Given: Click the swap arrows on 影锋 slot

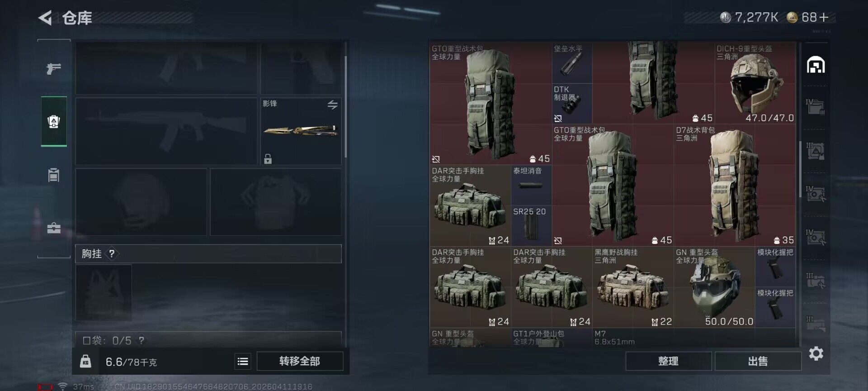Looking at the screenshot, I should [x=332, y=105].
